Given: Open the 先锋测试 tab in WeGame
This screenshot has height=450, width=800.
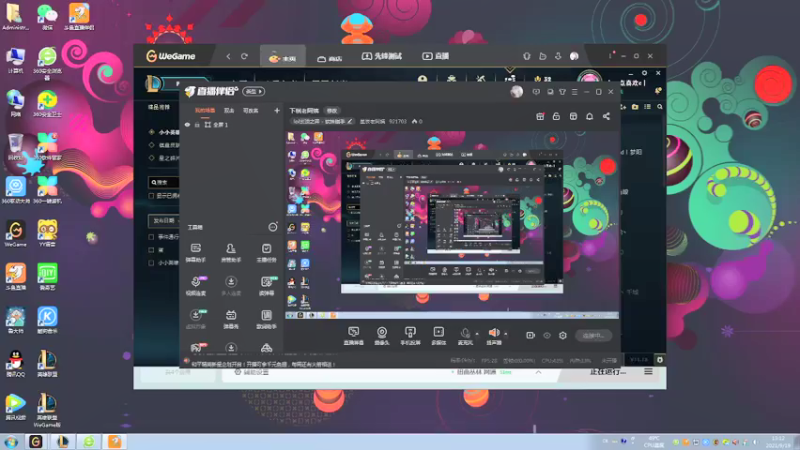Looking at the screenshot, I should pyautogui.click(x=382, y=56).
